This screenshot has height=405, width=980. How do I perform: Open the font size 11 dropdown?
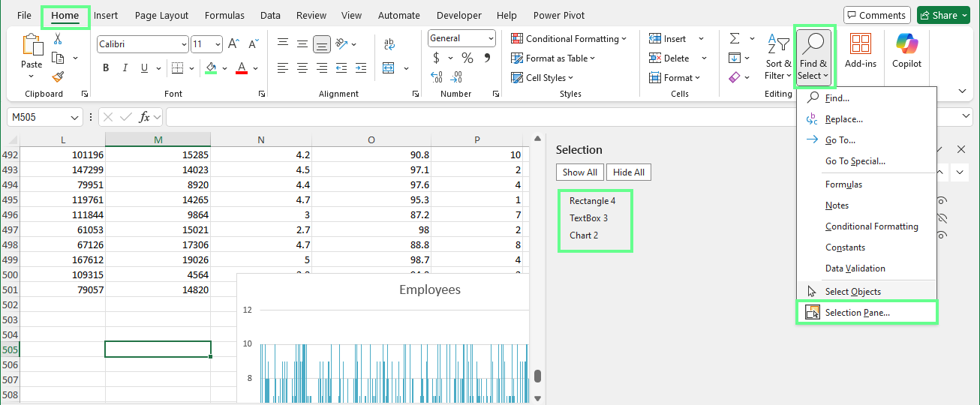(218, 44)
